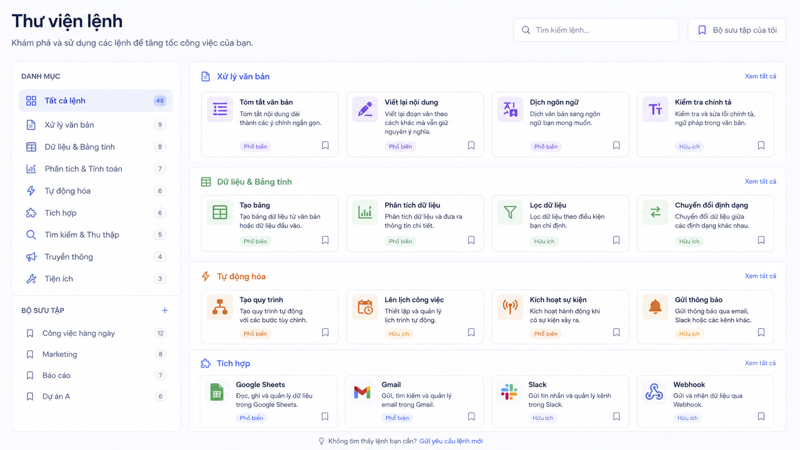Bookmark the Tóm tắt văn bản command
Viewport: 800px width, 450px height.
point(326,145)
